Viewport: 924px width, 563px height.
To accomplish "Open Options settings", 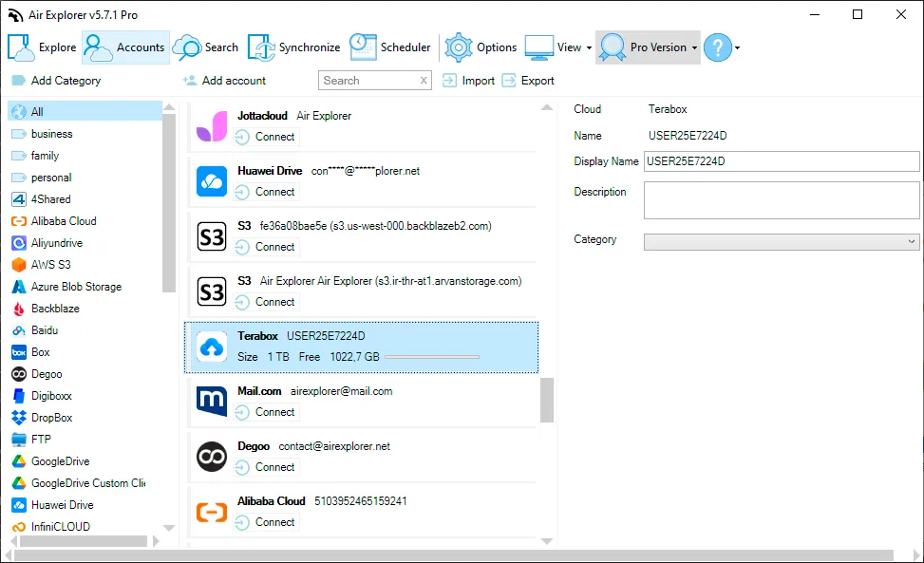I will click(x=481, y=47).
